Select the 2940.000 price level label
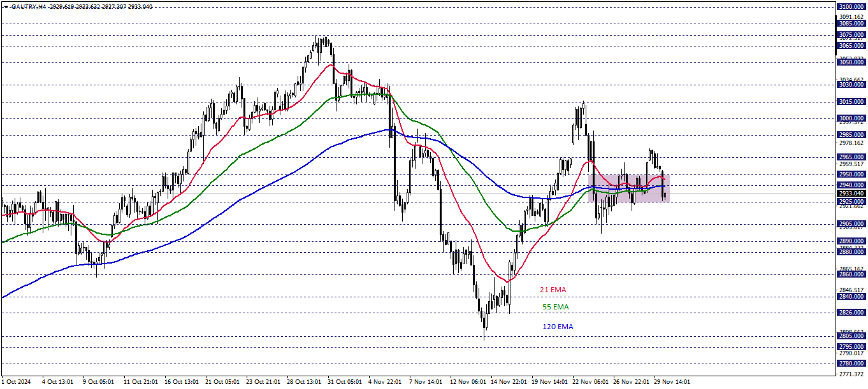 click(851, 185)
